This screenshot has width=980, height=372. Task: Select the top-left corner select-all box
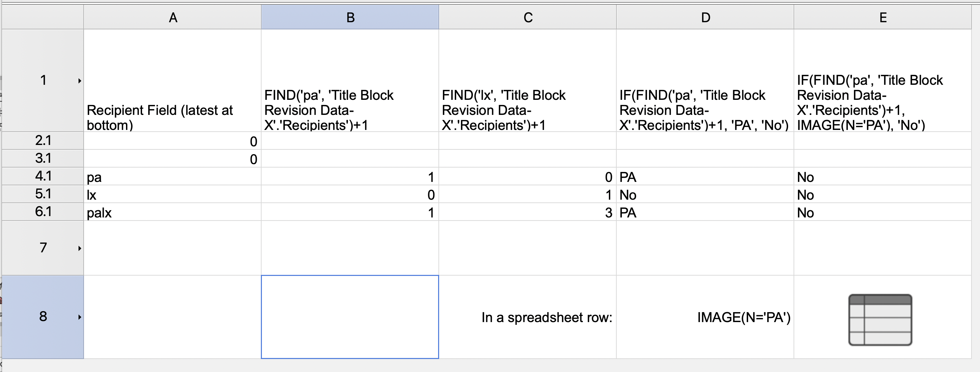point(43,17)
